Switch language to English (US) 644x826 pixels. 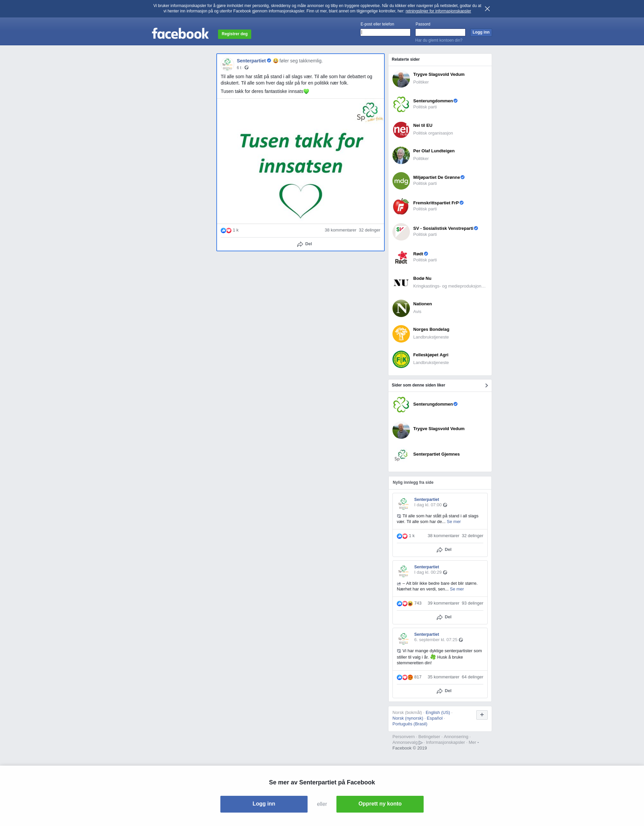[437, 713]
